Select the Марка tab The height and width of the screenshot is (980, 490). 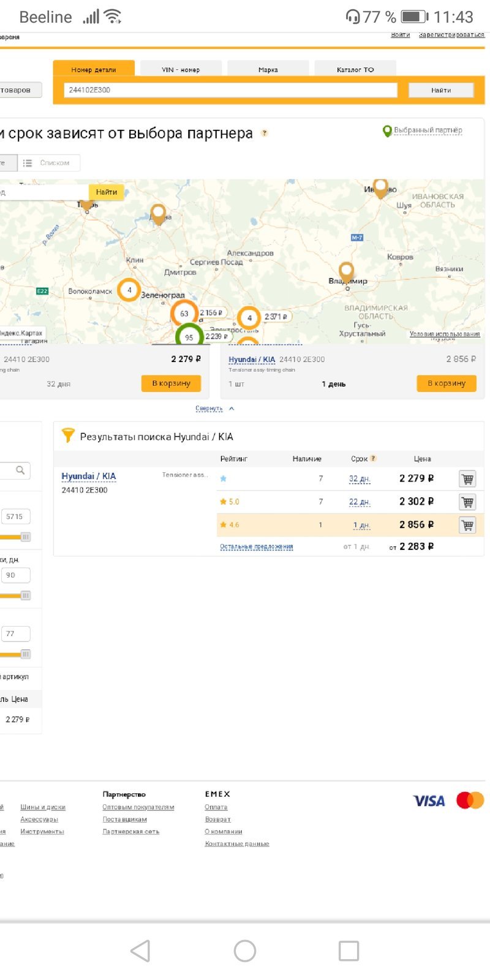click(268, 69)
